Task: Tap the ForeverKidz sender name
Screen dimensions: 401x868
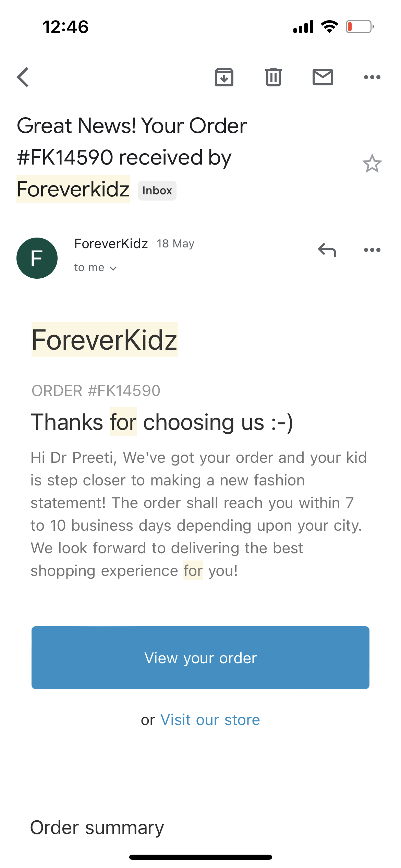Action: click(x=111, y=244)
